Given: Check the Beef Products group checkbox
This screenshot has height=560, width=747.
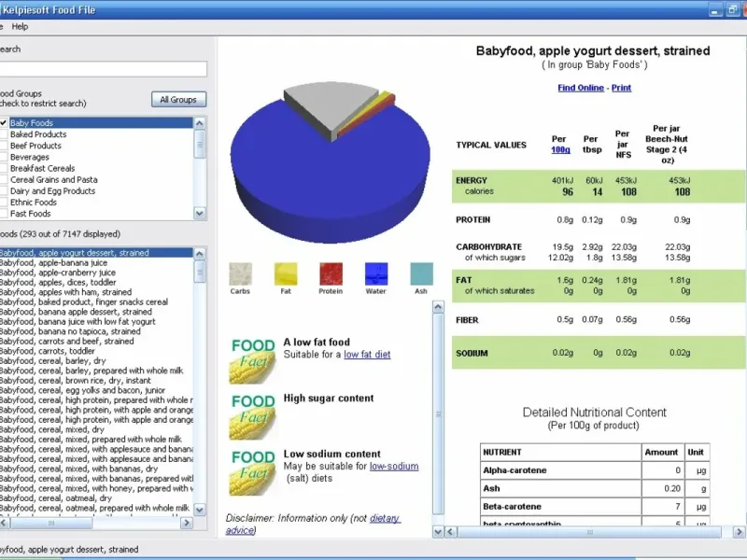Looking at the screenshot, I should tap(3, 146).
